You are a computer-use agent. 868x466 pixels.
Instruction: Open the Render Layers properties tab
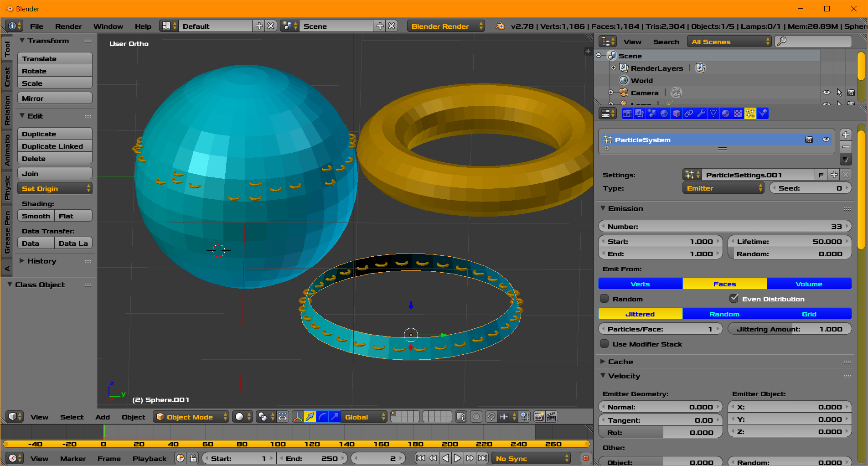[x=640, y=114]
